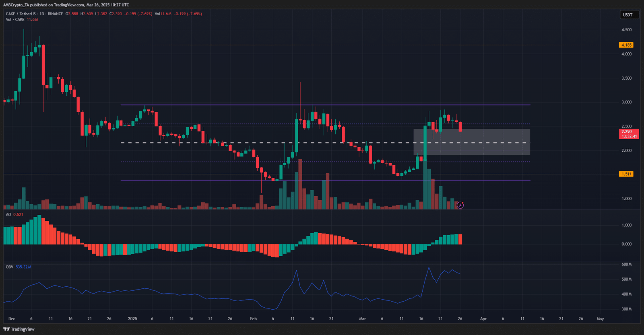Click the 1.511 orange price label
The height and width of the screenshot is (335, 644).
coord(626,174)
